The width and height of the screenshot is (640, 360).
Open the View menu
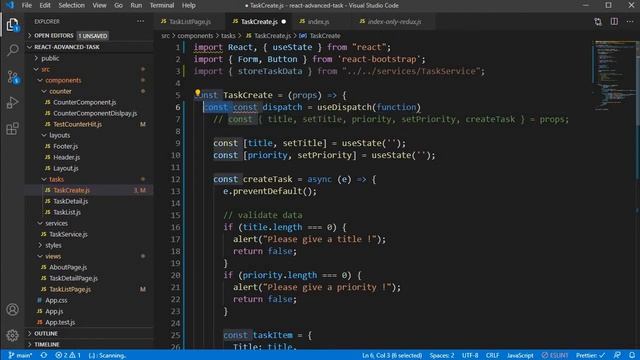99,5
